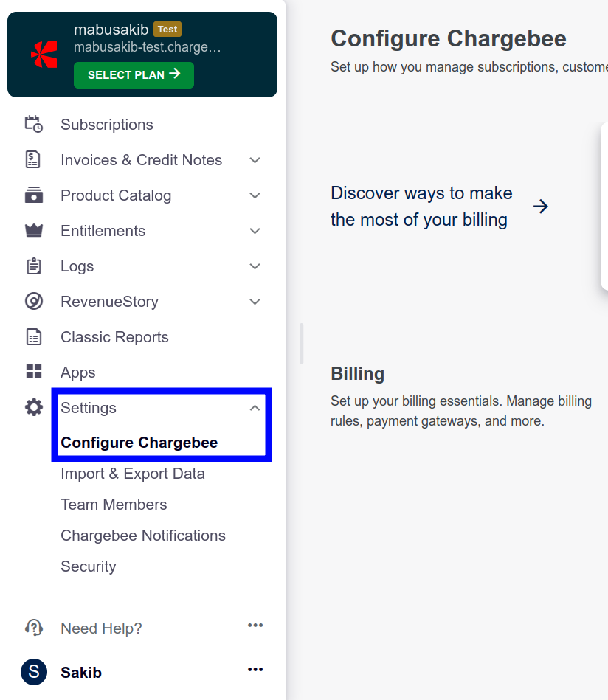Expand the RevenueStory submenu chevron

click(x=255, y=302)
